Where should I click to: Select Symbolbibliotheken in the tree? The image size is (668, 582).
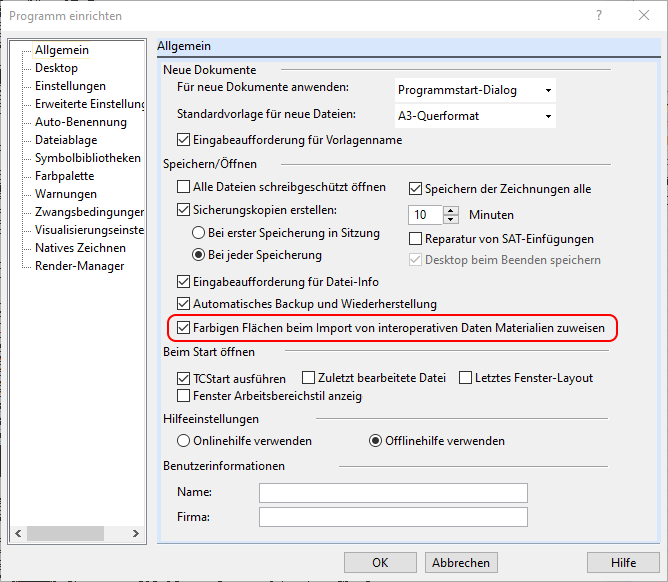click(x=88, y=158)
